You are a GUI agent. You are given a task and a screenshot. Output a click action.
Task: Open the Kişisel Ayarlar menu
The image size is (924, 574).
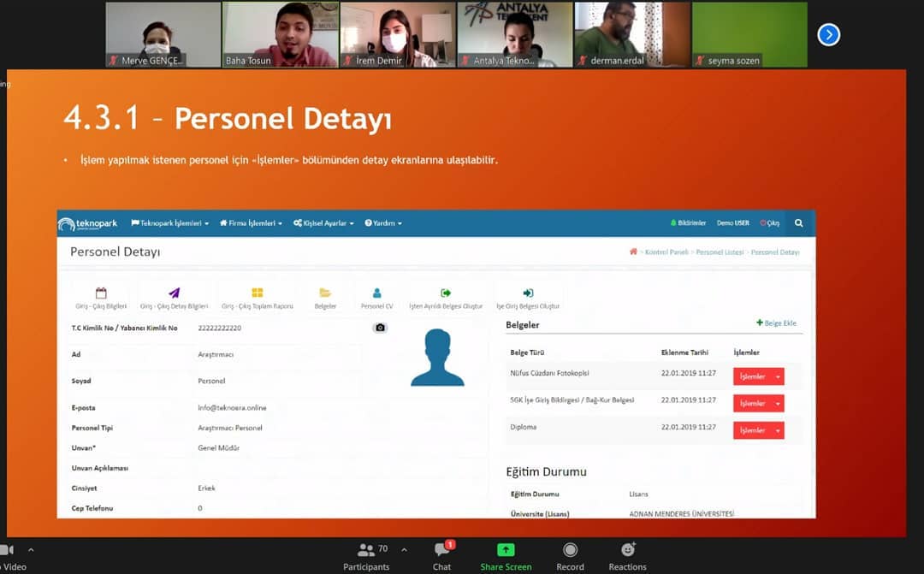pyautogui.click(x=323, y=223)
